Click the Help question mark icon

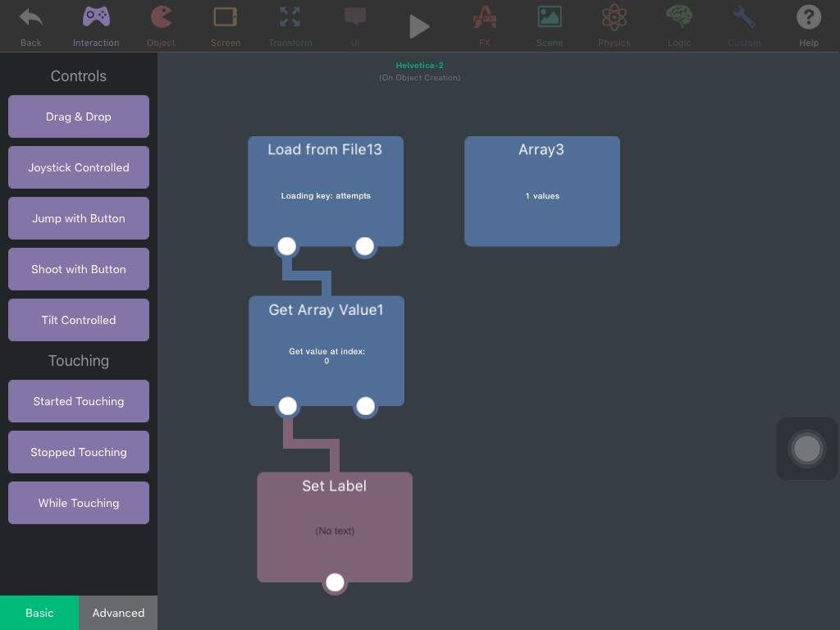click(x=808, y=18)
